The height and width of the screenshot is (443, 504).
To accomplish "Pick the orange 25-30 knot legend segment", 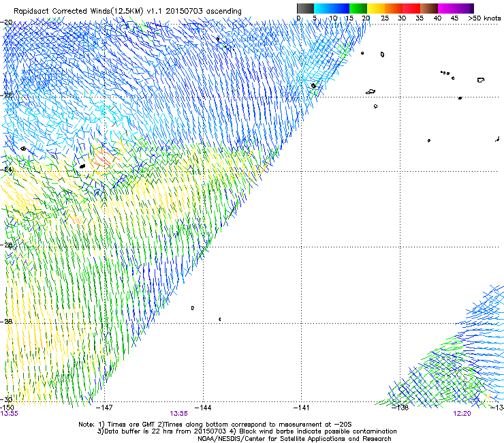I will 394,8.
